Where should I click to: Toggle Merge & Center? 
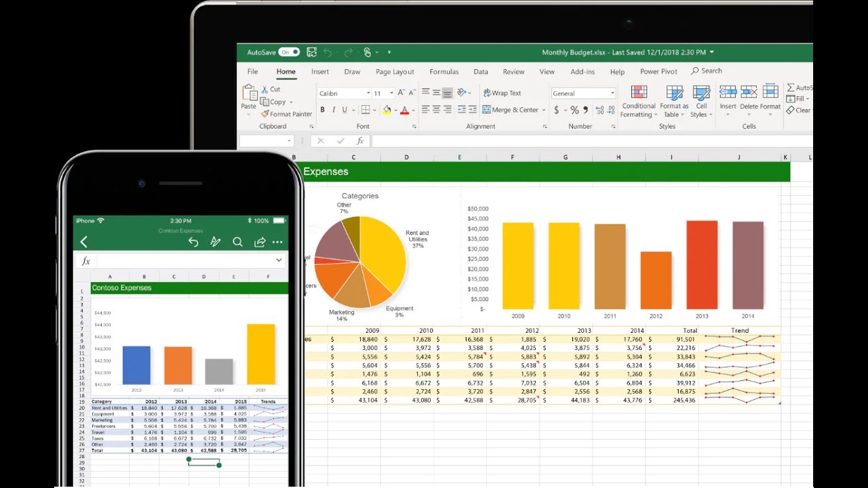click(x=510, y=110)
